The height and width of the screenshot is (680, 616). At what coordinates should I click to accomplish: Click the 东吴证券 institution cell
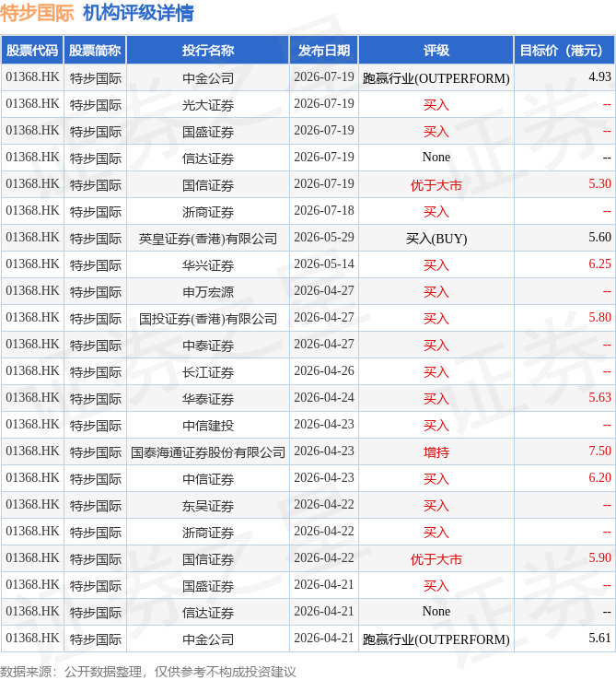[208, 505]
